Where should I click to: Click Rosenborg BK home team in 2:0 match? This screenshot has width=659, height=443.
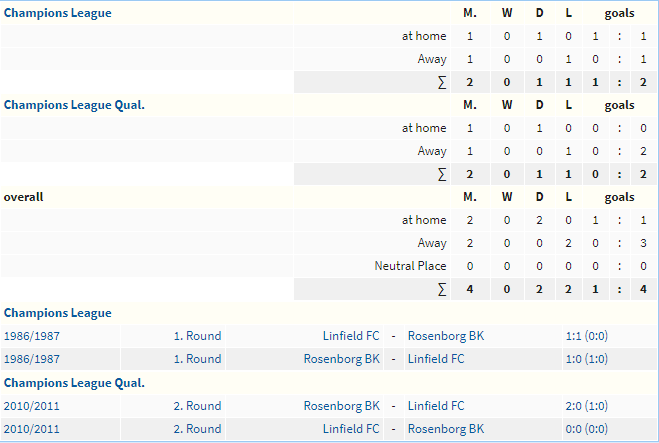pyautogui.click(x=342, y=406)
